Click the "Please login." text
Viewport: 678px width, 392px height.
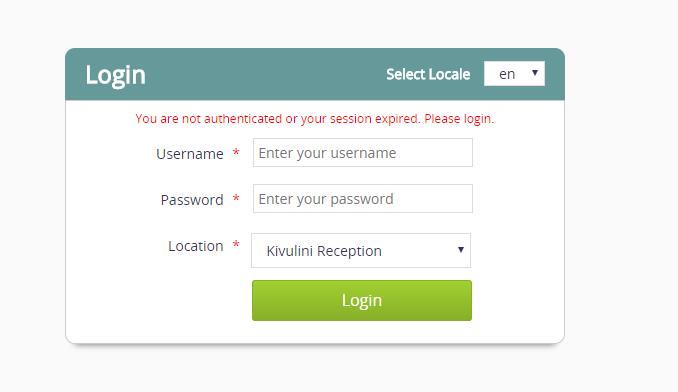pyautogui.click(x=459, y=118)
